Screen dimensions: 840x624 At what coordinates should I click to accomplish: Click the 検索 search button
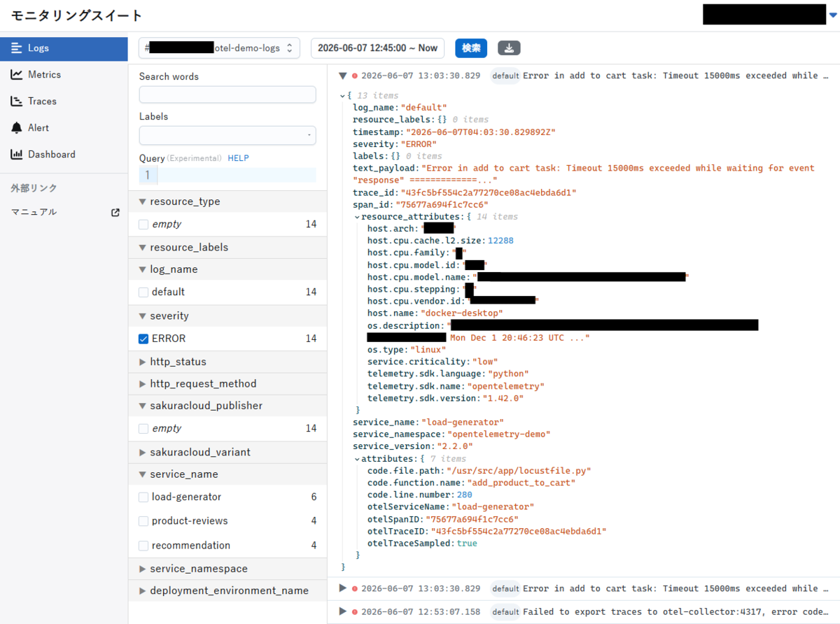[x=471, y=48]
